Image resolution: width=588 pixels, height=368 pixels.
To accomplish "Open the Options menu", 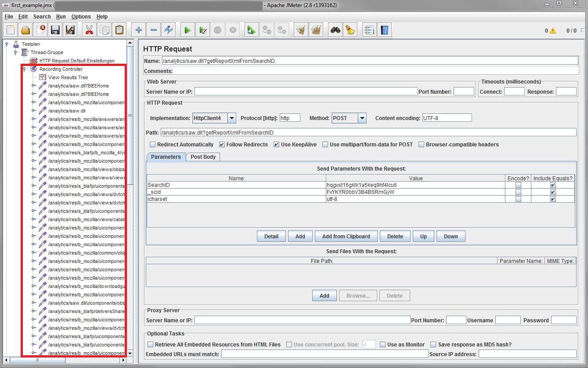I will (x=81, y=17).
